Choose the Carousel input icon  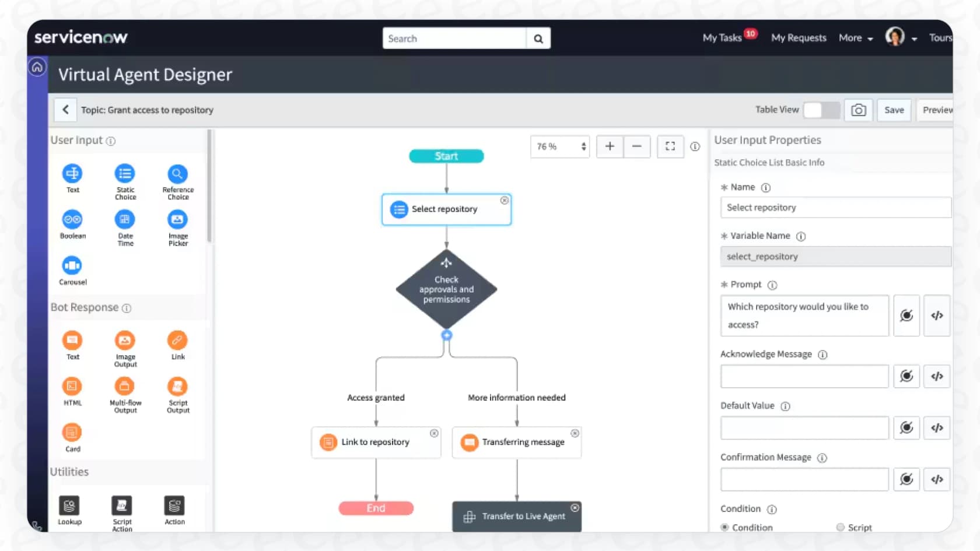[72, 265]
